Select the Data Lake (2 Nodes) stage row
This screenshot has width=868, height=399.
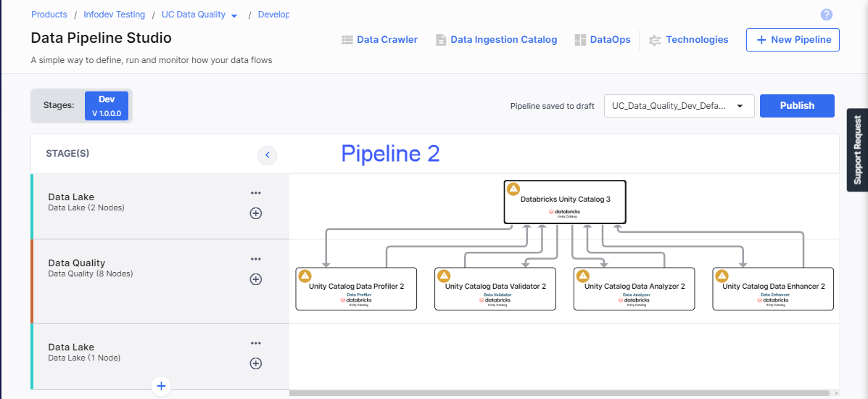point(160,207)
